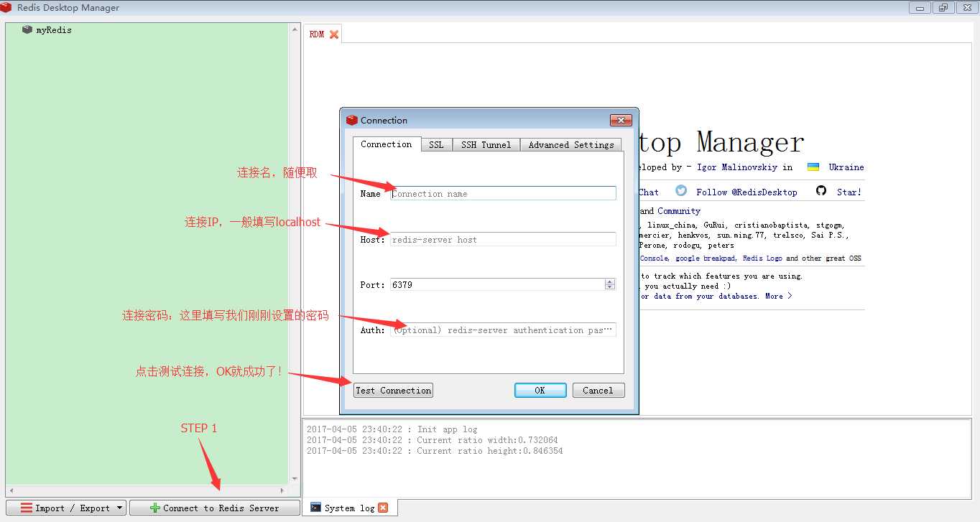
Task: Open the Community link
Action: click(678, 211)
